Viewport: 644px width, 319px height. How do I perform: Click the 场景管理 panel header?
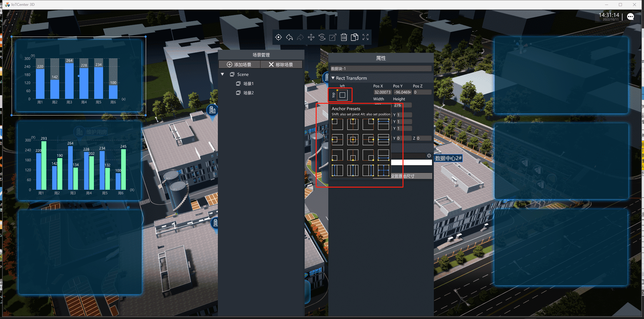(261, 55)
